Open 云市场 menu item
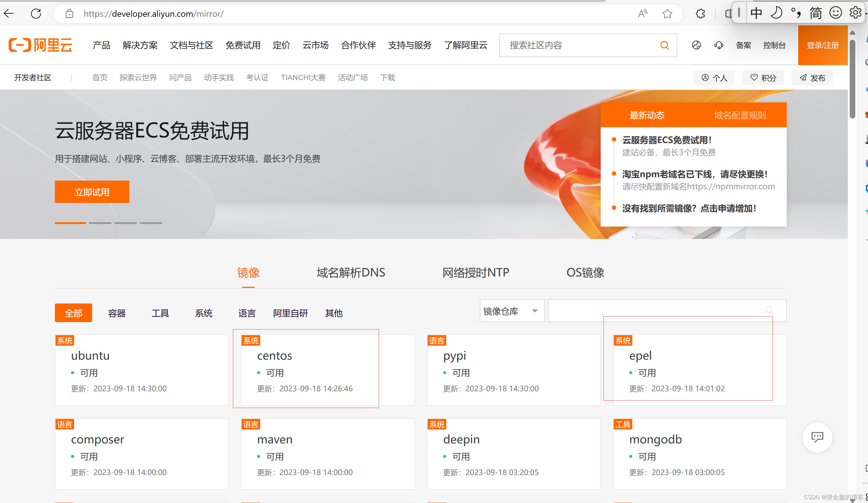Viewport: 868px width, 503px height. point(315,45)
